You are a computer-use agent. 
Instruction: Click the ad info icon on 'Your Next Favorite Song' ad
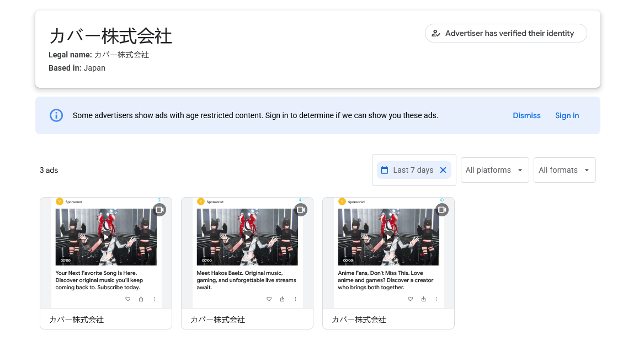click(159, 200)
